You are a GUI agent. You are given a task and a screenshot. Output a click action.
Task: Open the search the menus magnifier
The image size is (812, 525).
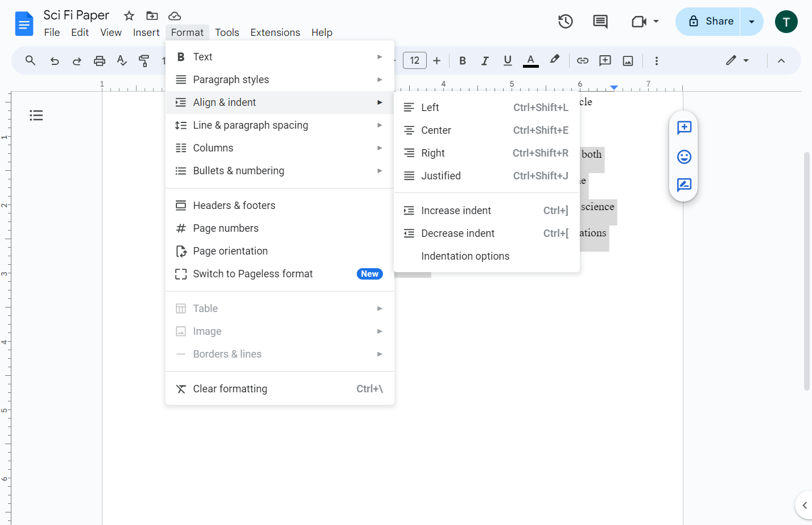[31, 60]
